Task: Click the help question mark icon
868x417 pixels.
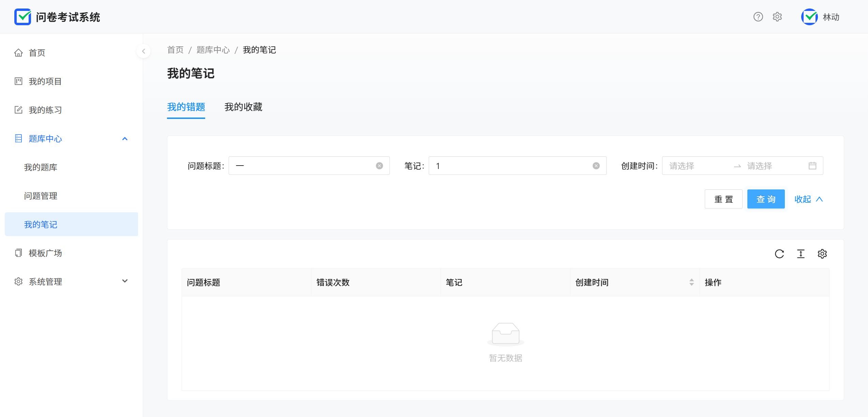Action: (x=758, y=17)
